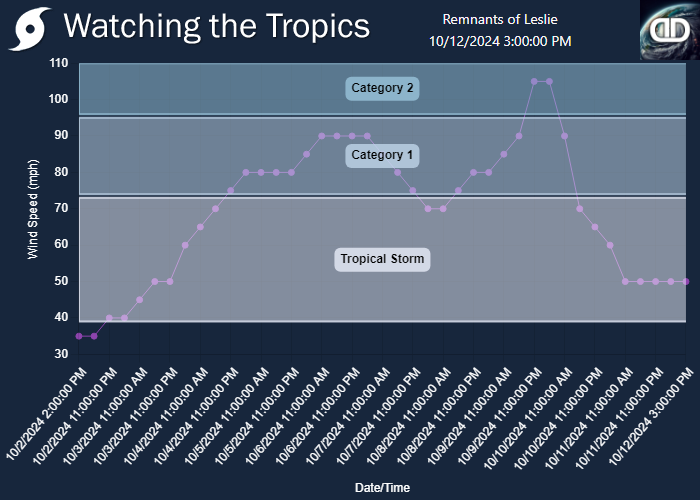This screenshot has width=700, height=500.
Task: Select the first 105 mph peak data point
Action: (x=534, y=81)
